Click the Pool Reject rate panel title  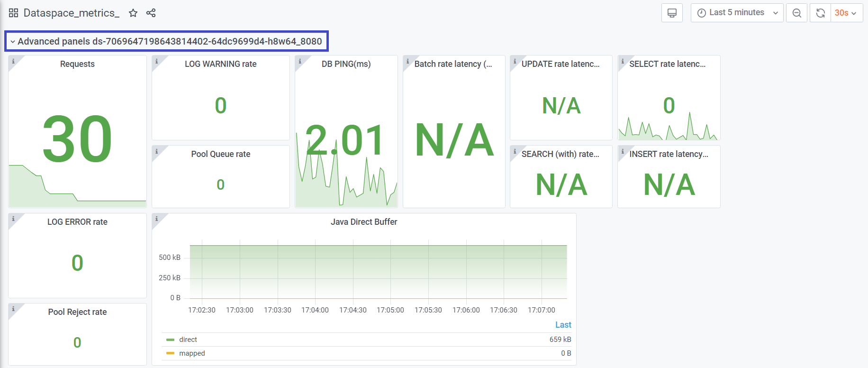click(77, 312)
